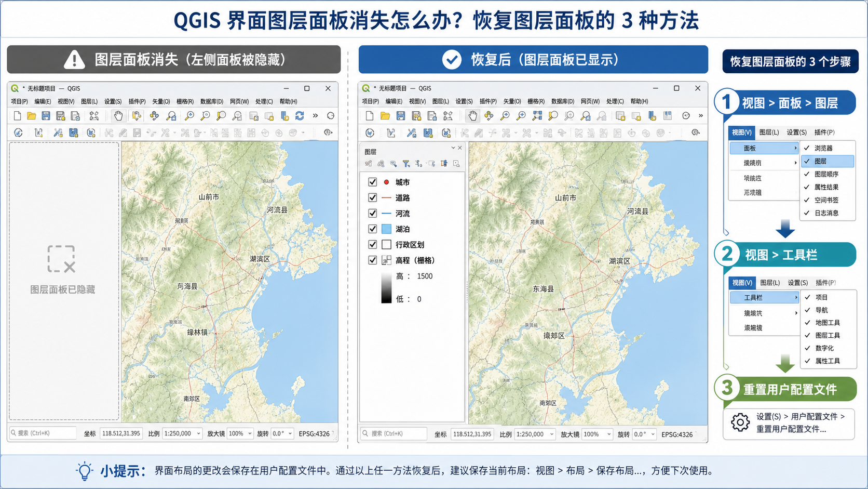The height and width of the screenshot is (489, 868).
Task: Click 搜索 (Ctrl+K) search box in right window
Action: 394,433
